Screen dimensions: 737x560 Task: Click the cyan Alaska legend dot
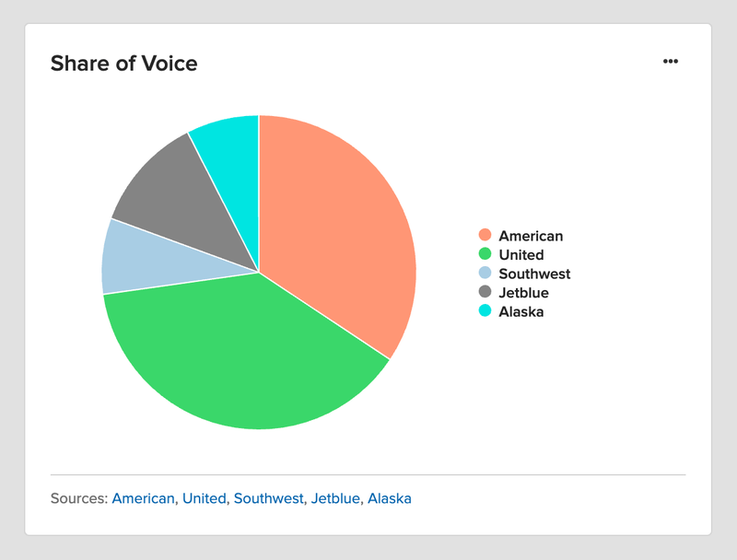pos(484,311)
